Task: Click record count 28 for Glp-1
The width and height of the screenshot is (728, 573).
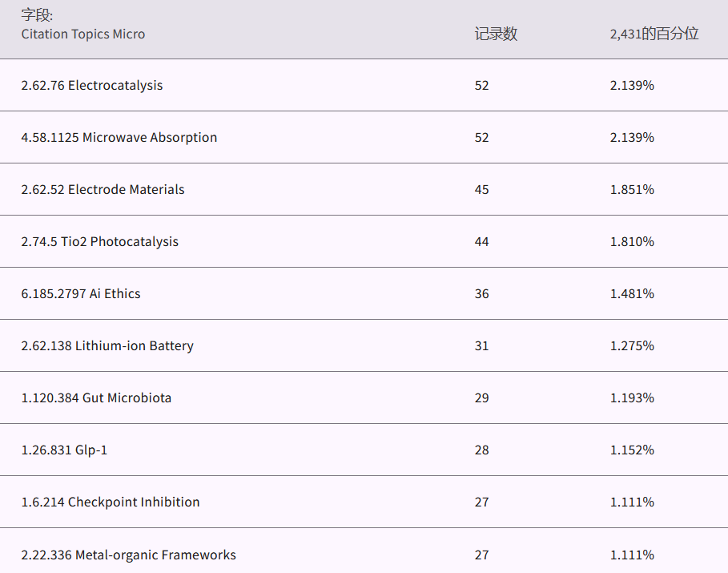Action: 481,450
